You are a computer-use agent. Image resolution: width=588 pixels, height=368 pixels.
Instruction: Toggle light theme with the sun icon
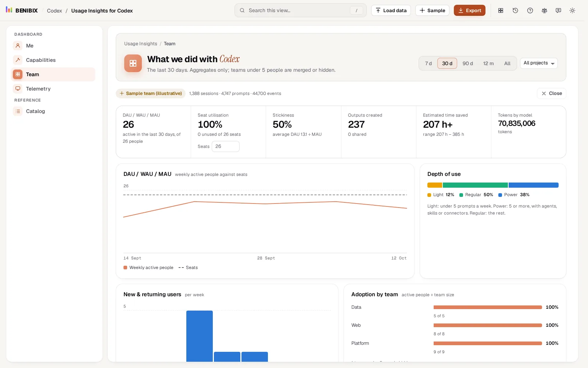572,10
